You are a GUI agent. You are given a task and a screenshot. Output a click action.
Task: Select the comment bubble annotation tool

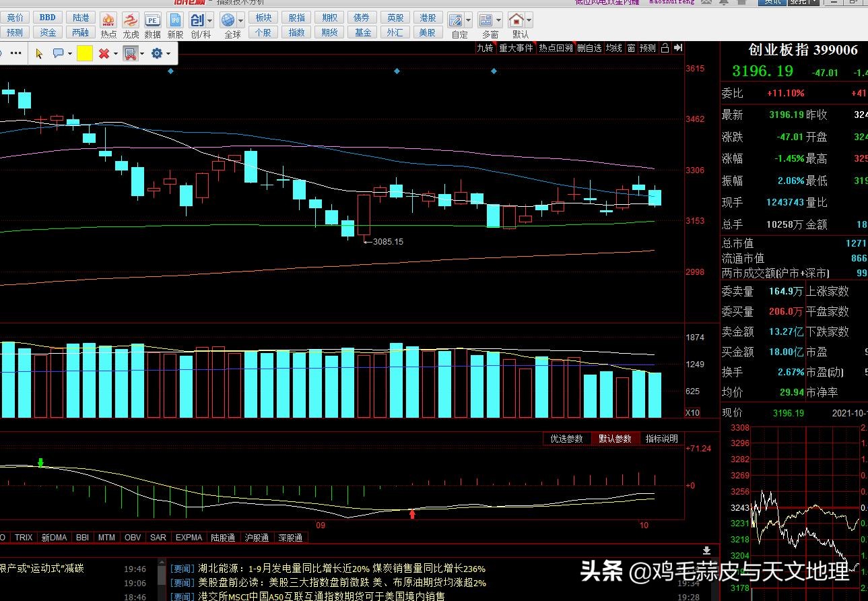[58, 53]
